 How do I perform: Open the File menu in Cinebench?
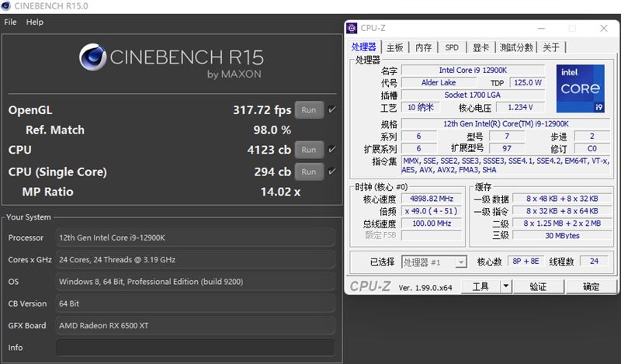click(x=10, y=23)
